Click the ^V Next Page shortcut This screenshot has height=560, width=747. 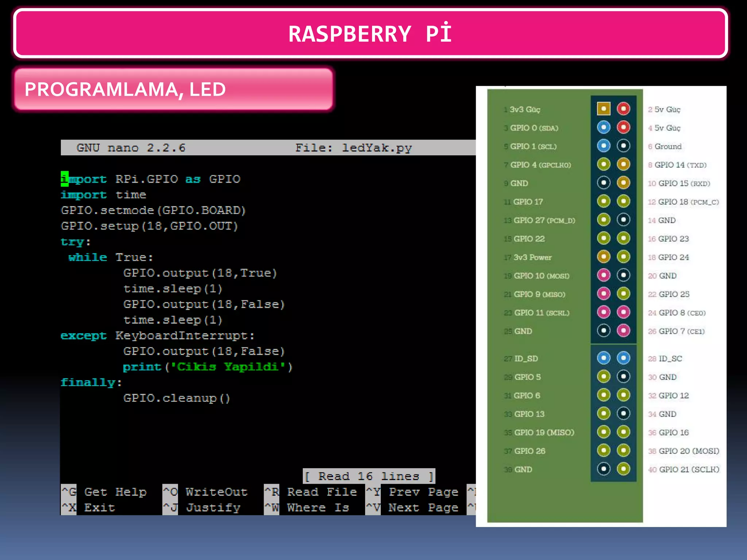click(x=412, y=507)
